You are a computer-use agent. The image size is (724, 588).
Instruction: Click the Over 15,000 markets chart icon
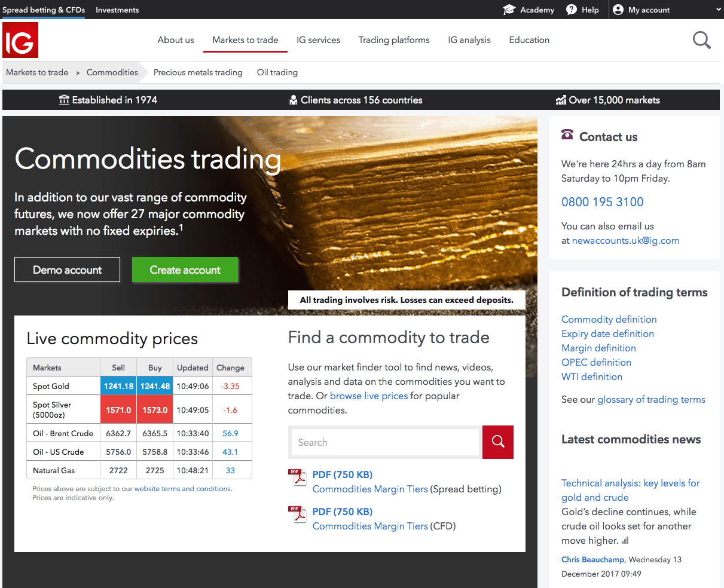click(561, 100)
